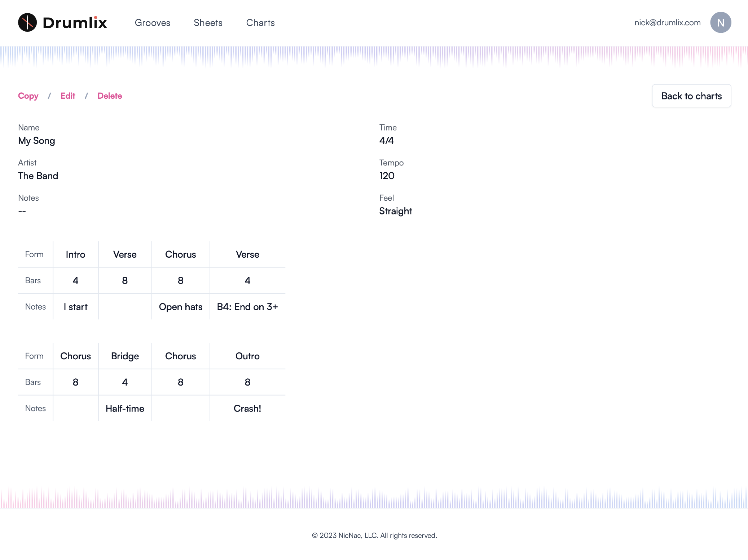Open the Charts navigation item
Viewport: 748px width, 560px height.
click(x=260, y=23)
